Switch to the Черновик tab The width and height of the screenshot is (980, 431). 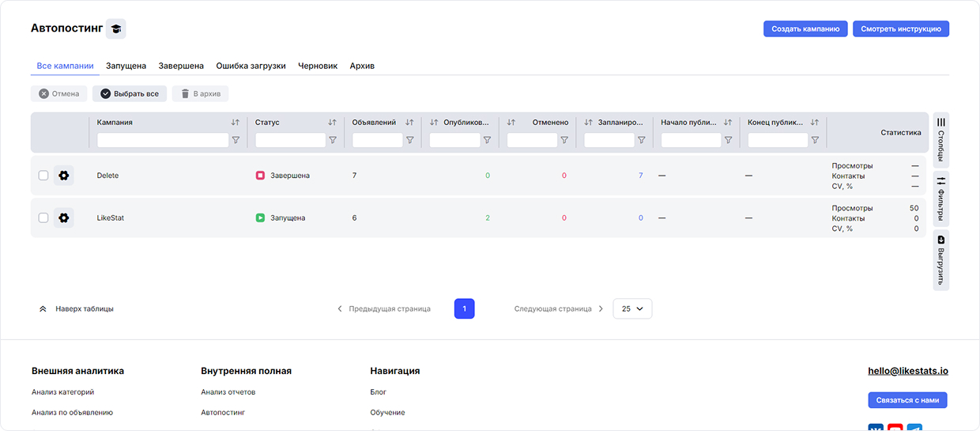(x=318, y=66)
